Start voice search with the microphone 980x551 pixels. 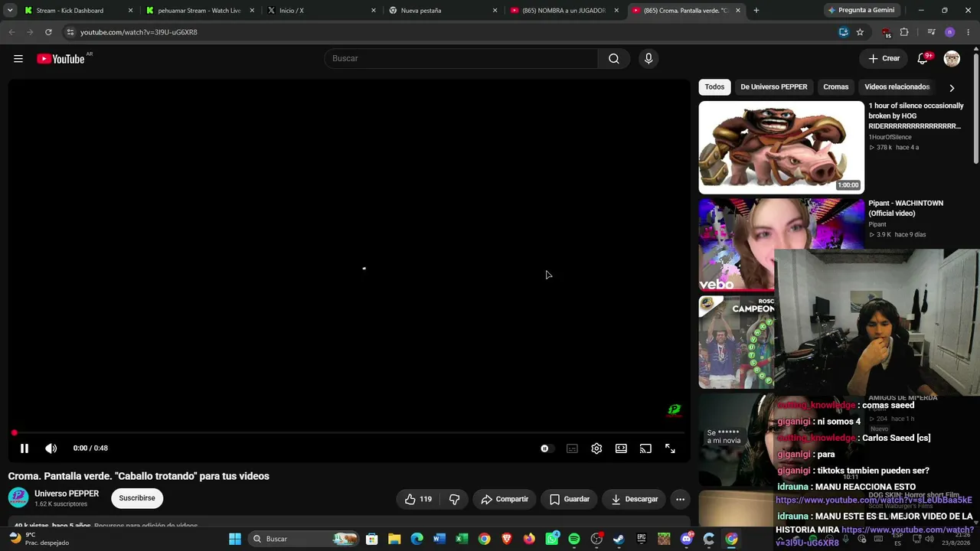(648, 59)
